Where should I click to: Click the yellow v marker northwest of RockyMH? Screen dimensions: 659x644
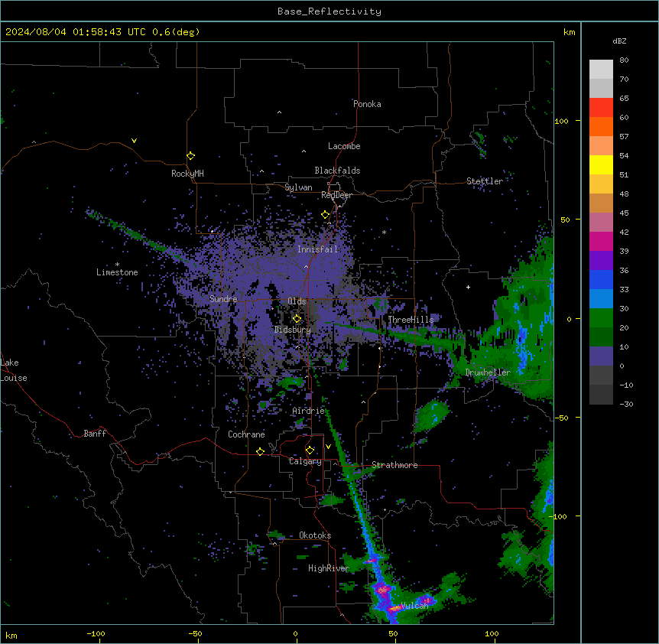pyautogui.click(x=134, y=141)
